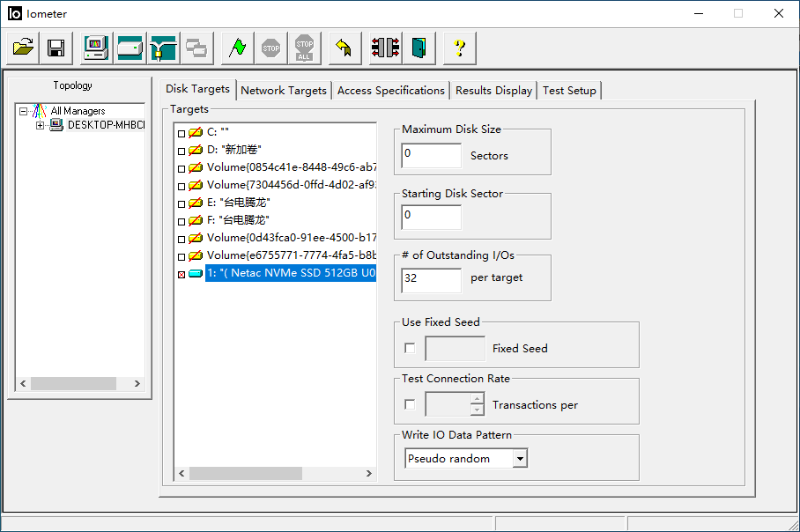Check the Volume{7304456d target box
The image size is (800, 532).
coord(181,186)
